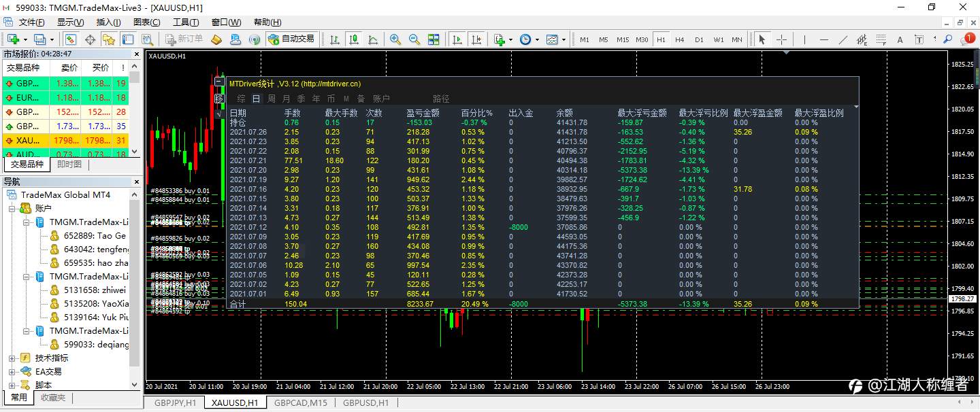980x412 pixels.
Task: Select the crosshair tool
Action: (781, 39)
